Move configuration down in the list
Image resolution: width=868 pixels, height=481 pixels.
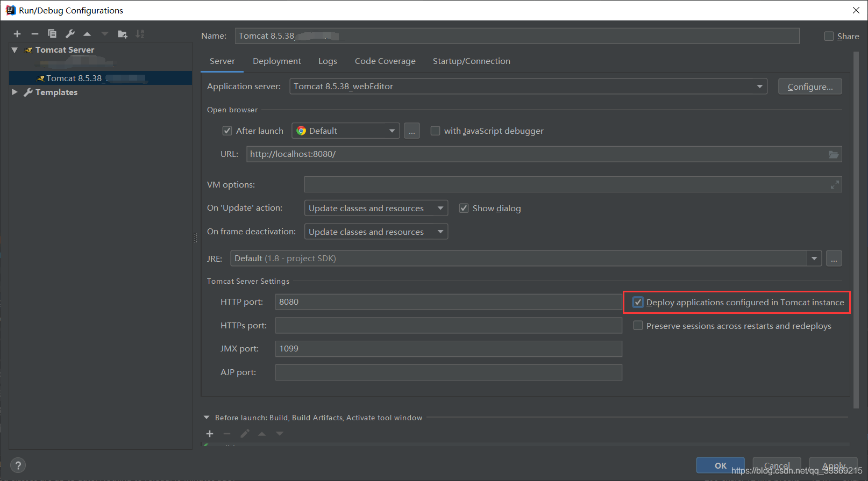coord(105,34)
